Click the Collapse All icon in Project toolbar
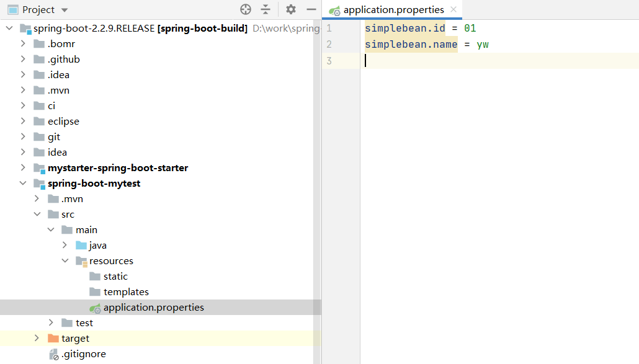 point(266,9)
